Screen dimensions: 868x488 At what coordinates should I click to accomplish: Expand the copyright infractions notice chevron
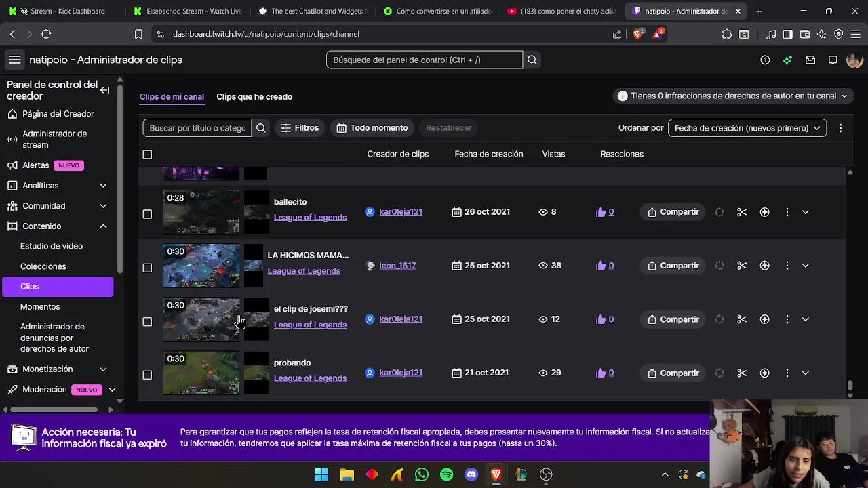coord(844,96)
